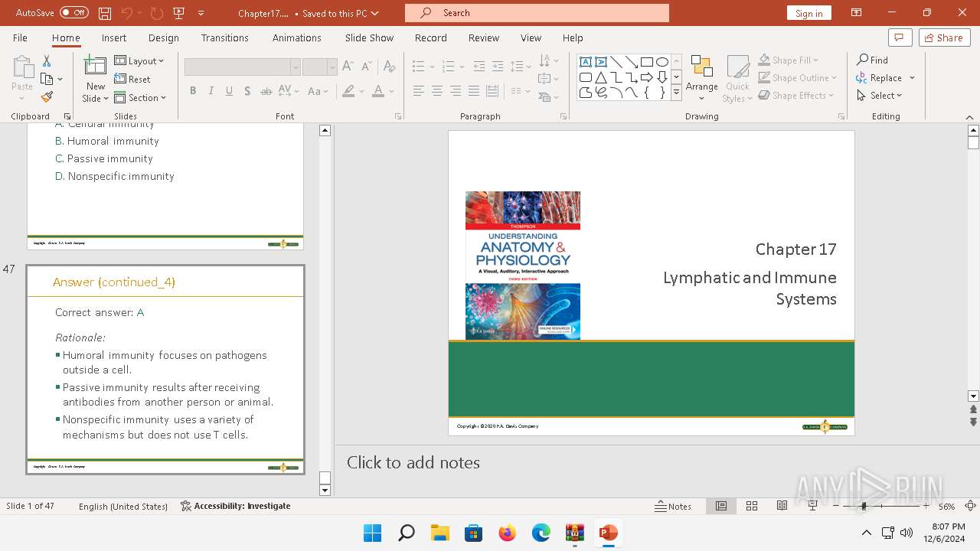980x551 pixels.
Task: Click the Format Painter brush icon
Action: pyautogui.click(x=47, y=97)
